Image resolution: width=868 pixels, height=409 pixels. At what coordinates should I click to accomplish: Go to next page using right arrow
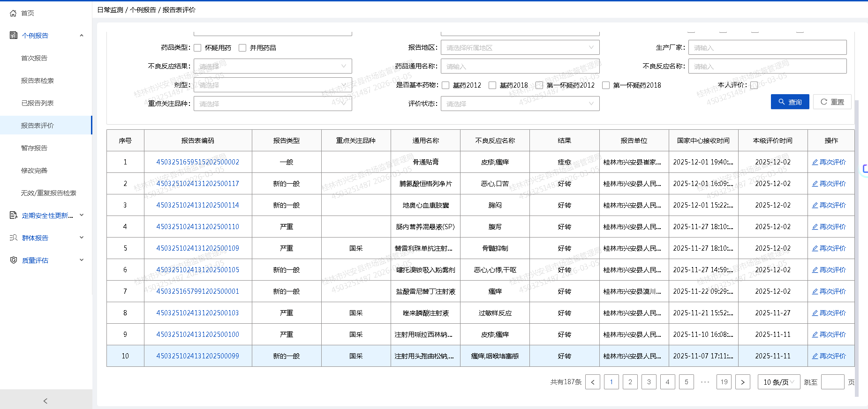click(742, 382)
